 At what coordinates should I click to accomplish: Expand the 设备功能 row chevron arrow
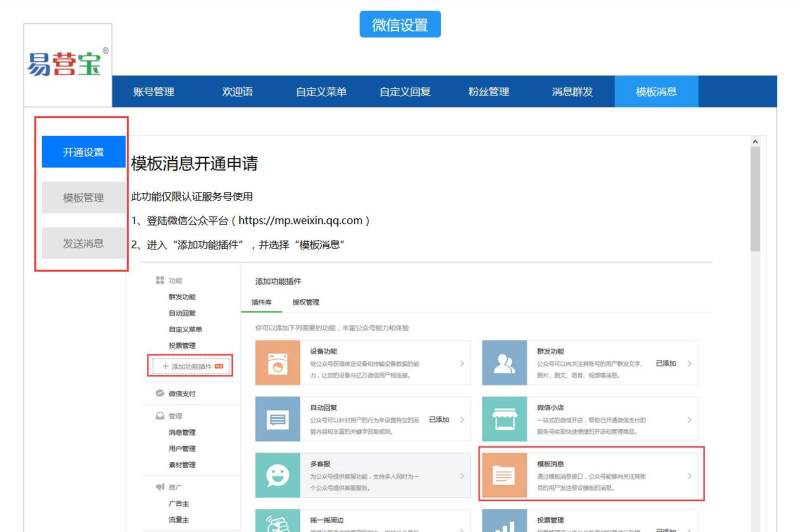pyautogui.click(x=461, y=364)
